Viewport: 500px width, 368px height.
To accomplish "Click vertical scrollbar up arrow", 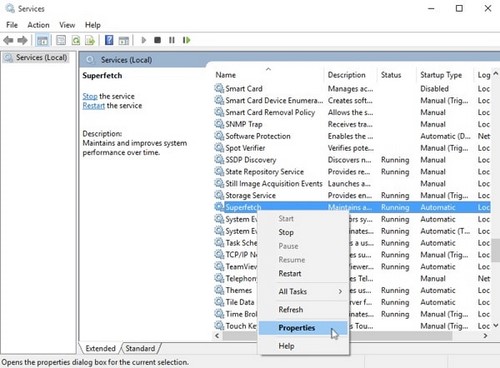I will pos(496,74).
